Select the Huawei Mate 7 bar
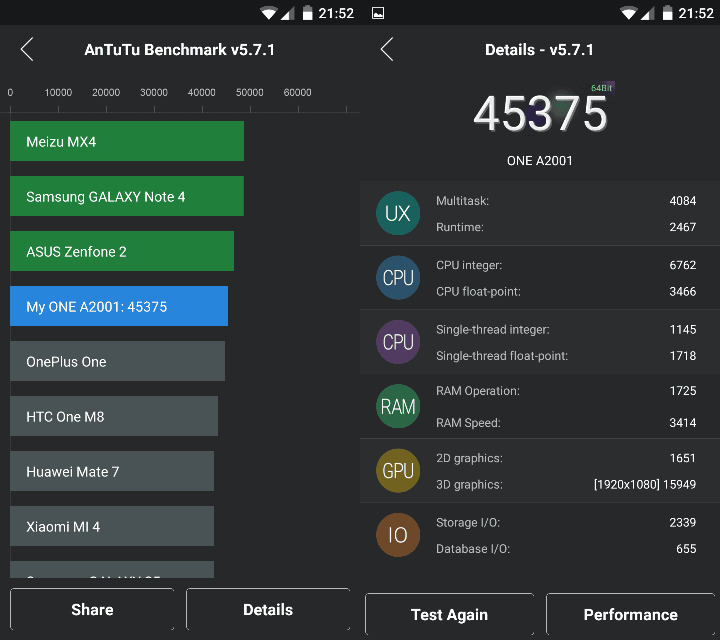Screen dimensions: 722x640 coord(112,471)
